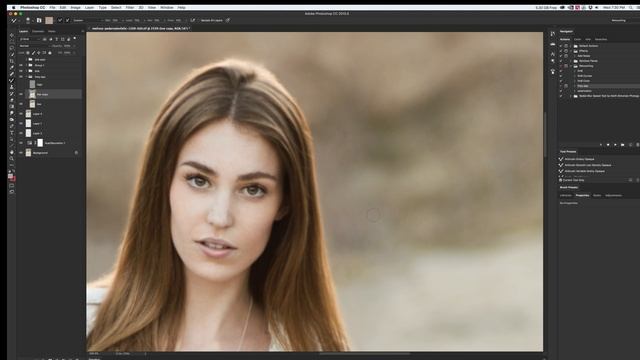Hide the Hue/Saturation 1 adjustment layer
This screenshot has height=360, width=640.
click(x=21, y=143)
